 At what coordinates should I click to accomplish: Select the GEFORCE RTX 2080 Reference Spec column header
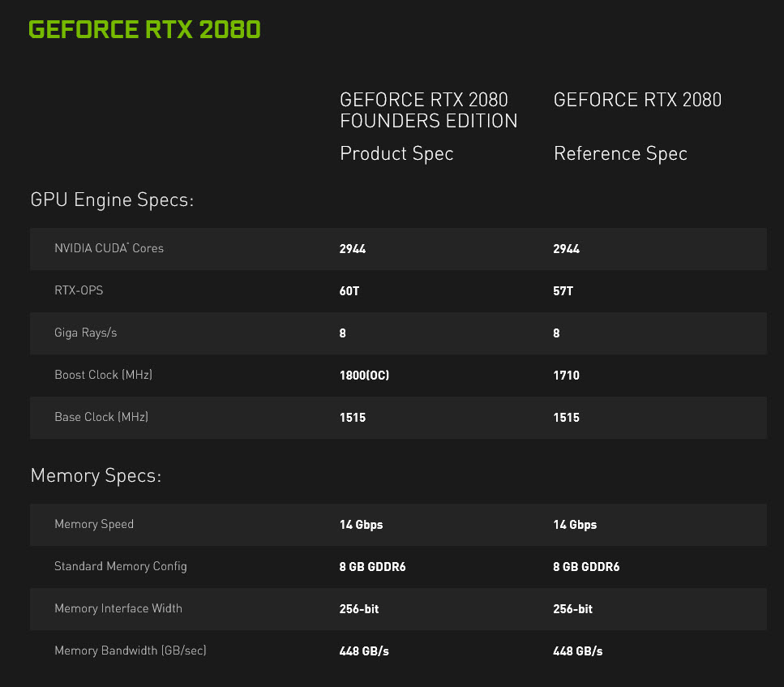(637, 99)
